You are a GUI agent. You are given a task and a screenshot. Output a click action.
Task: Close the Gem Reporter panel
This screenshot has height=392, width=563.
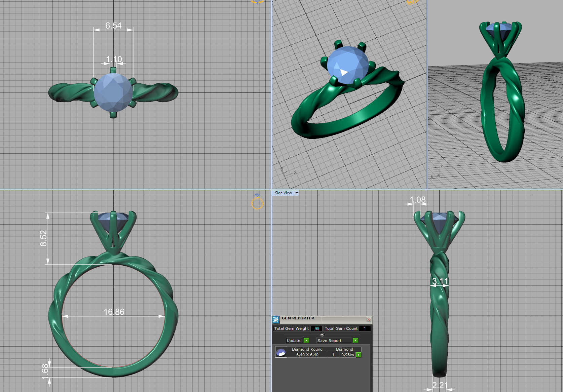369,319
